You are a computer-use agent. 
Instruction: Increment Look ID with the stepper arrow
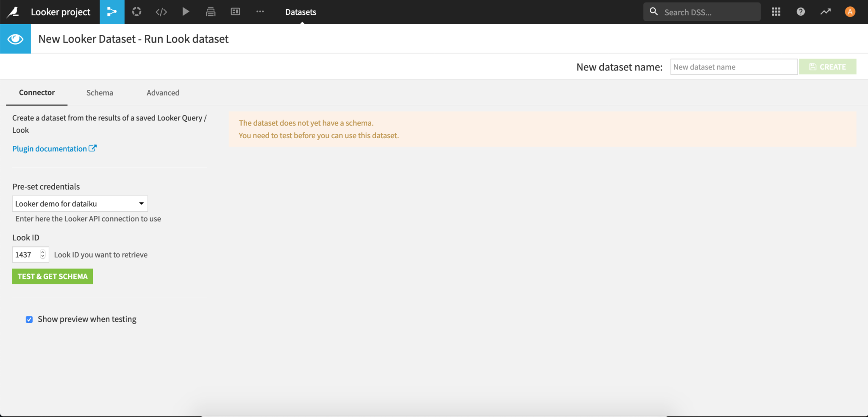[x=43, y=252]
